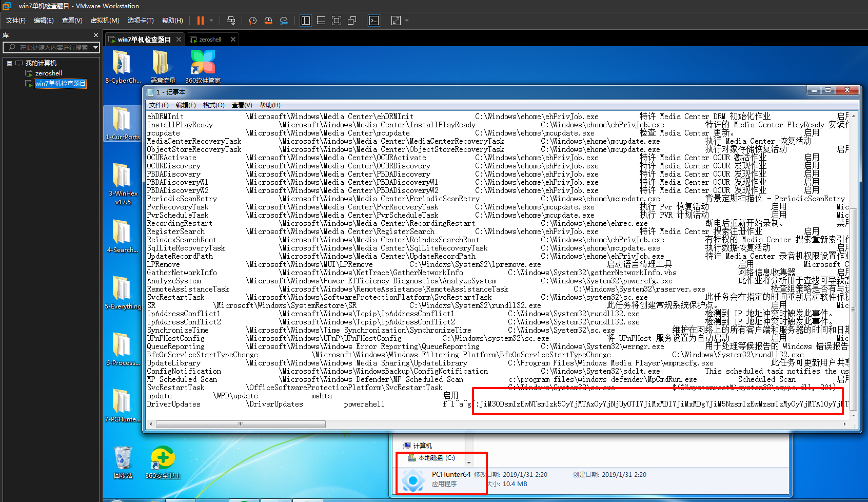Screen dimensions: 868x502
Task: Close the win7单机检查题目 tab
Action: 179,40
